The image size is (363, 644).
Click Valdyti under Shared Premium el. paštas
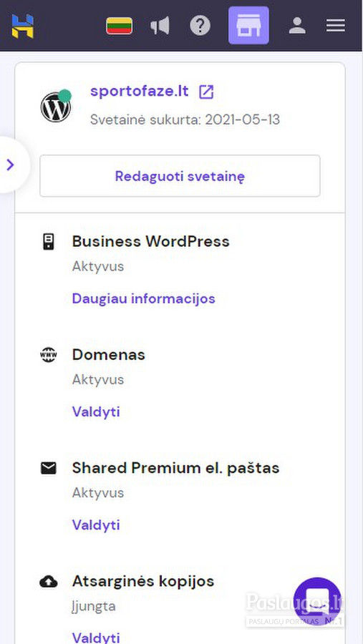96,525
